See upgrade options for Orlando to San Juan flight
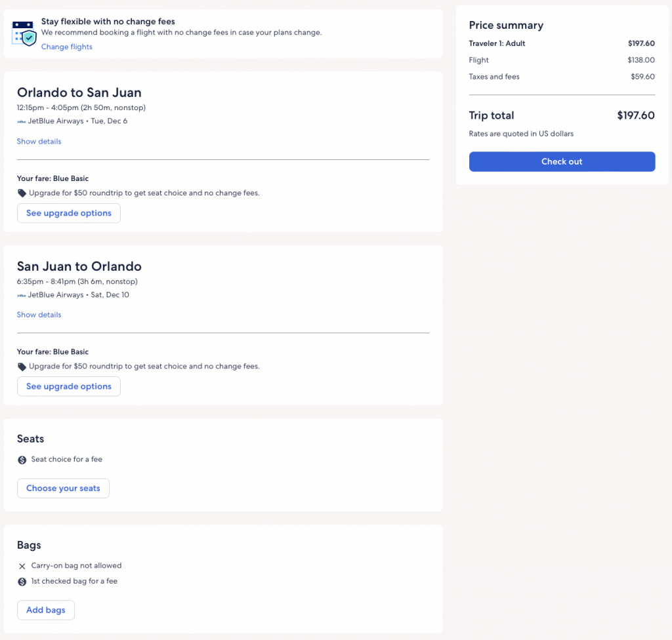672x640 pixels. coord(69,213)
